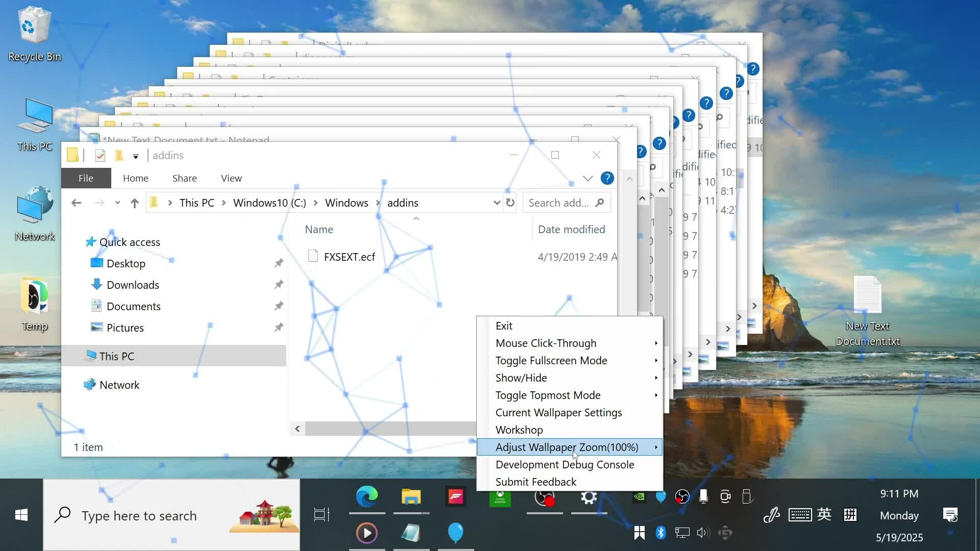Click the Explorer help question mark icon
This screenshot has height=551, width=980.
coord(607,178)
